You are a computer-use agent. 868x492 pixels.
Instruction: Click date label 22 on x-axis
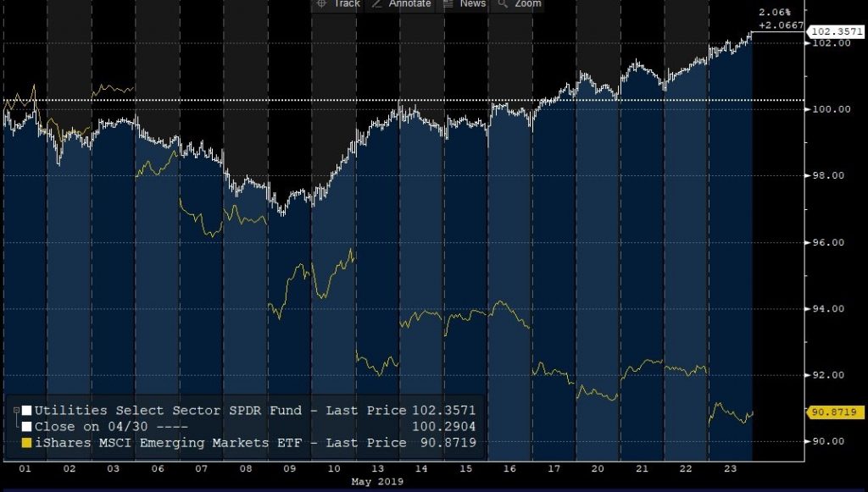[686, 469]
